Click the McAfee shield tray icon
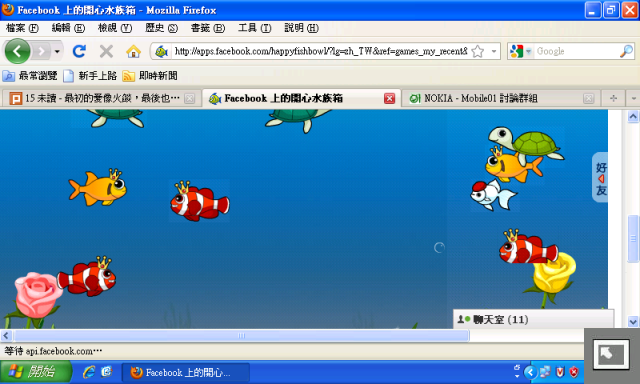The image size is (640, 384). pos(560,372)
